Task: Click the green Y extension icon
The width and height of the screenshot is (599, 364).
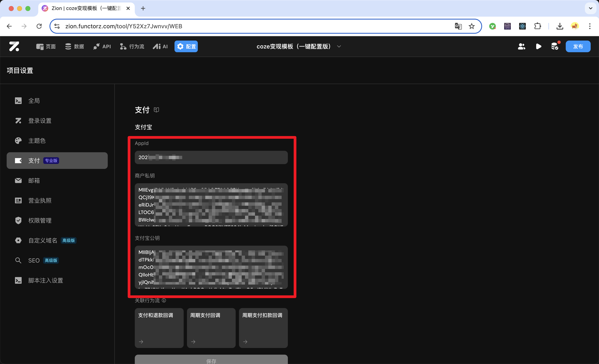Action: [493, 26]
